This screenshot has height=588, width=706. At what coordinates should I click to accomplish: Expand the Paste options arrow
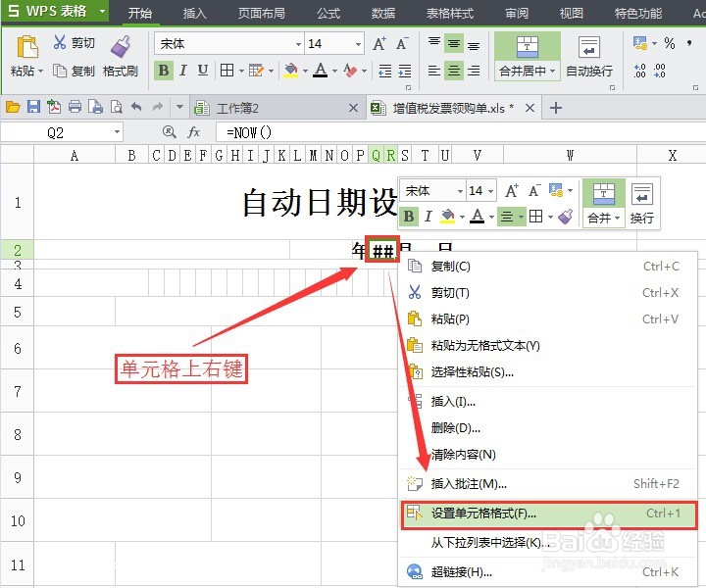[x=40, y=72]
